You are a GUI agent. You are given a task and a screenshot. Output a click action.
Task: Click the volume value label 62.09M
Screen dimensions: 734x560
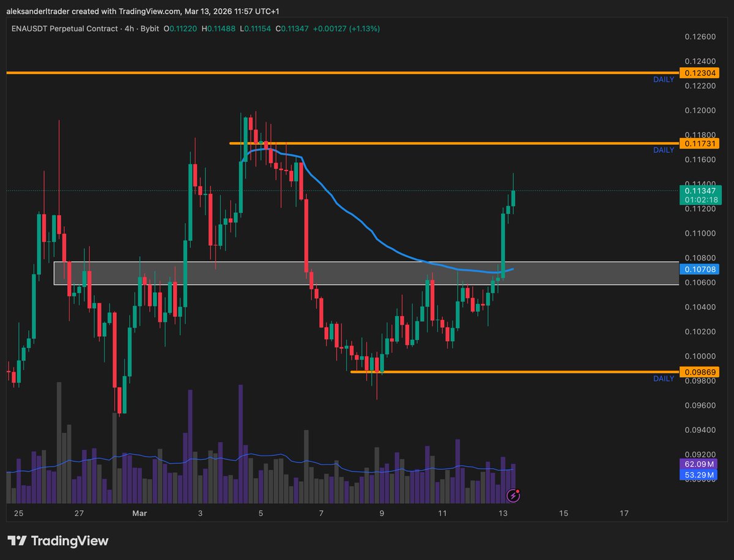[698, 465]
